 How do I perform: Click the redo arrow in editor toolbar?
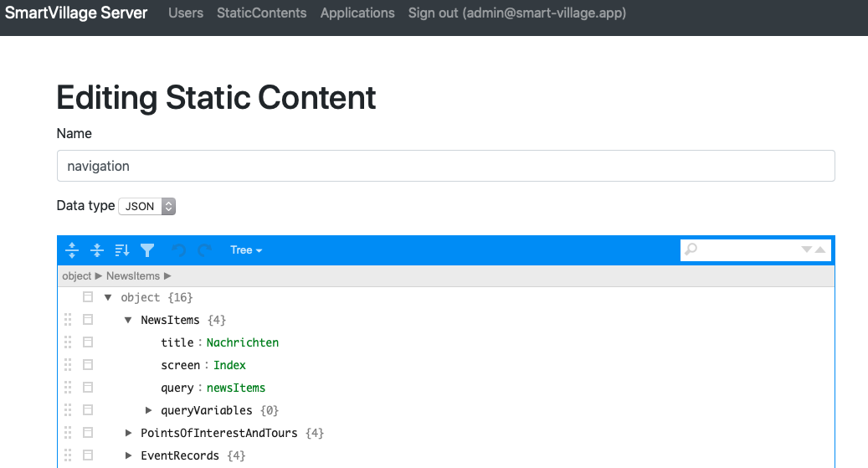(204, 250)
